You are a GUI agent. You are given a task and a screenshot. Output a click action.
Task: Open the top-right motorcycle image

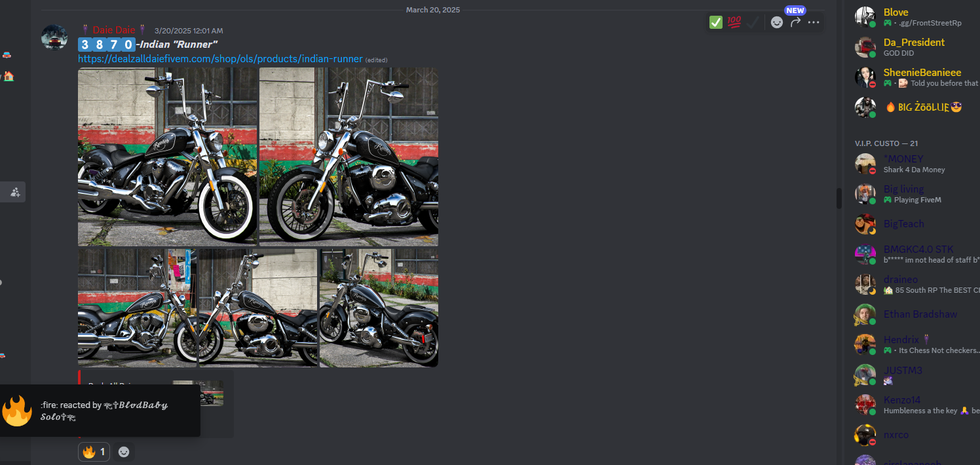[349, 157]
